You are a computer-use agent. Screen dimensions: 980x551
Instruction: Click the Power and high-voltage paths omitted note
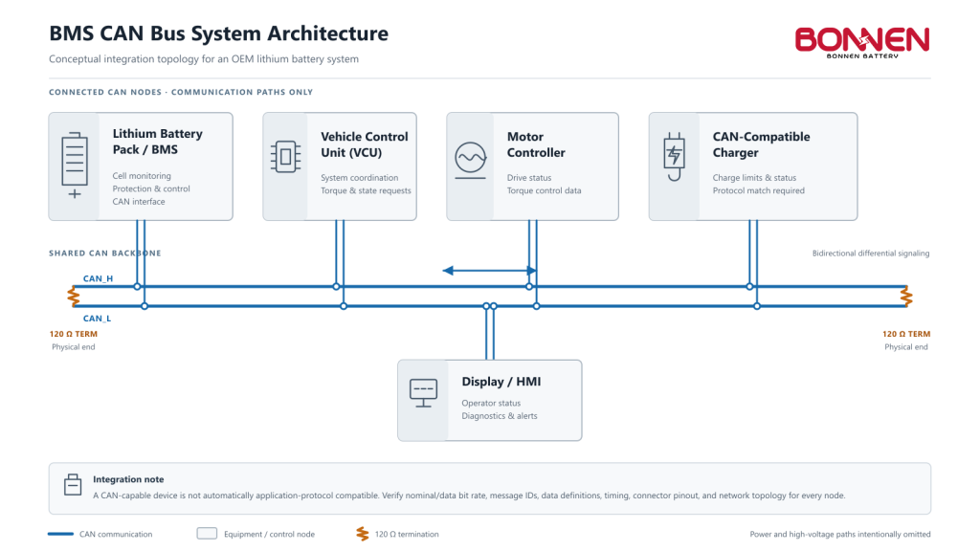click(840, 534)
